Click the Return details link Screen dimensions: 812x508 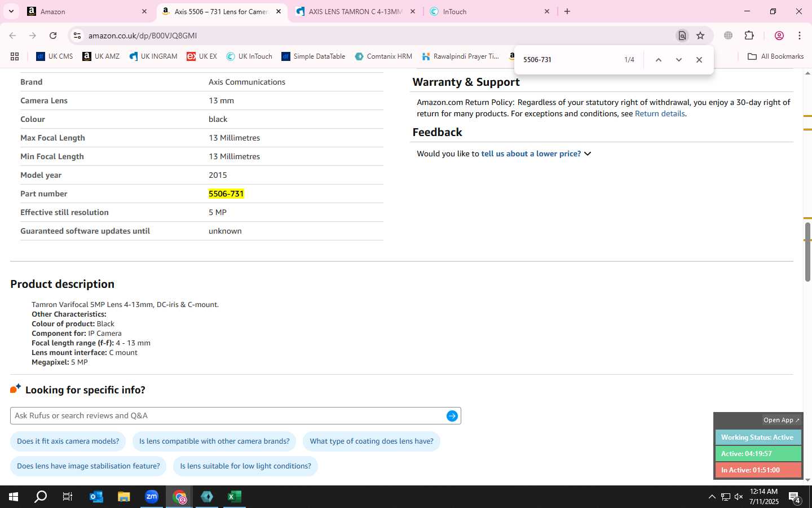click(660, 113)
